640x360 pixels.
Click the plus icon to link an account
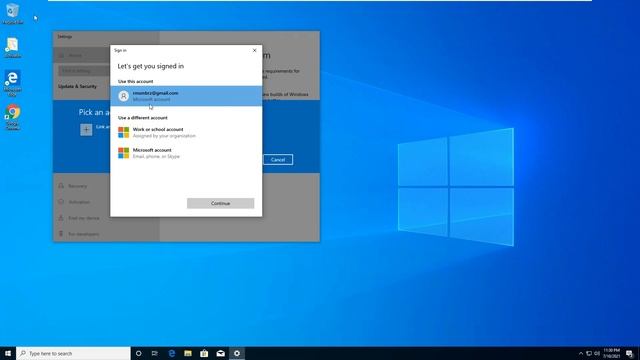pyautogui.click(x=86, y=130)
